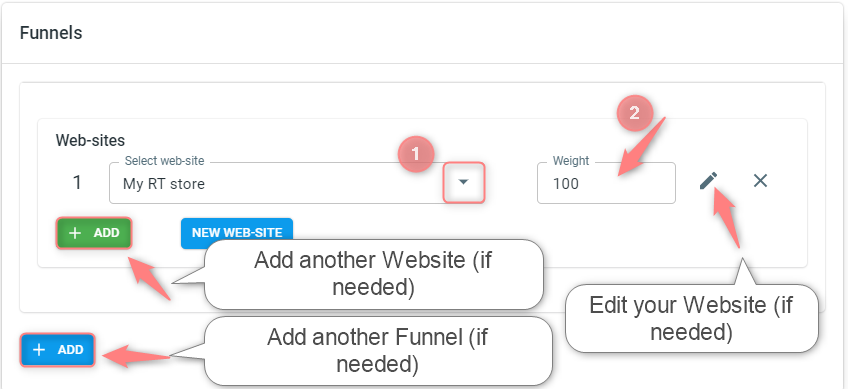Click the Weight floating field label
The image size is (848, 389).
tap(571, 161)
